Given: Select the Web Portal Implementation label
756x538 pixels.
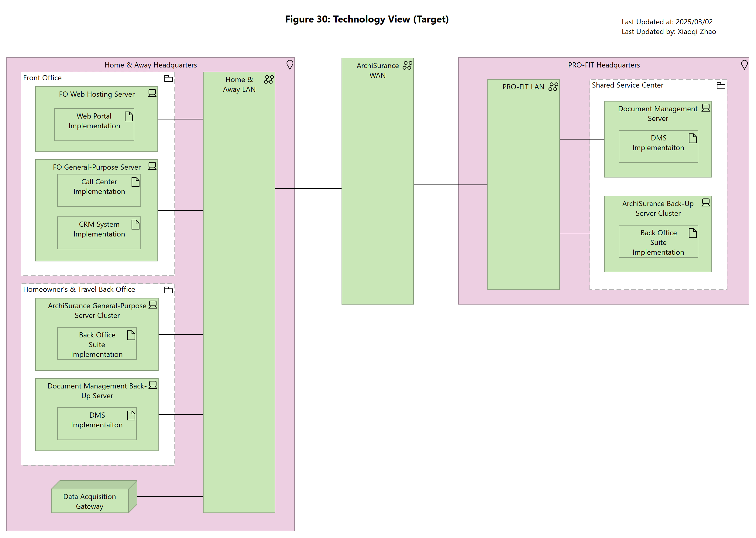Looking at the screenshot, I should click(94, 121).
